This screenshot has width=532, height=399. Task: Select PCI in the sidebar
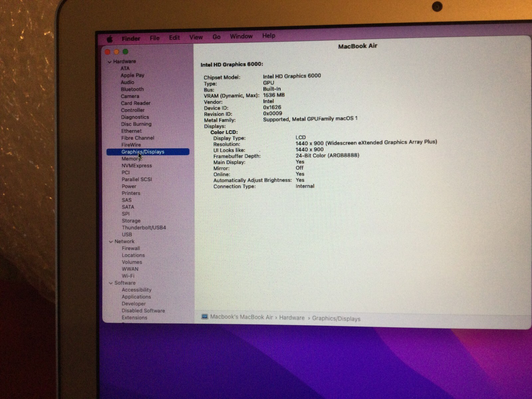(126, 173)
